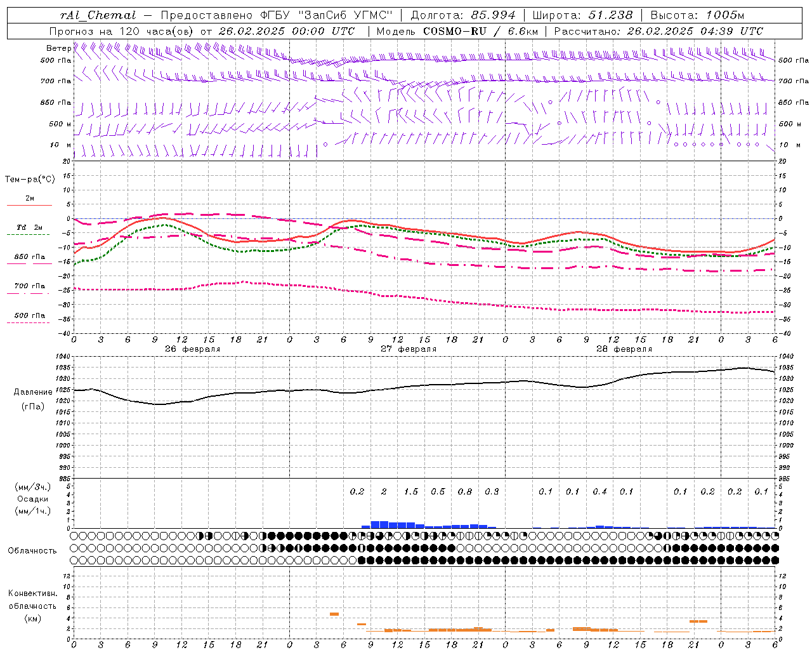Click '500 гПа' entry in temperature legend

(x=30, y=315)
